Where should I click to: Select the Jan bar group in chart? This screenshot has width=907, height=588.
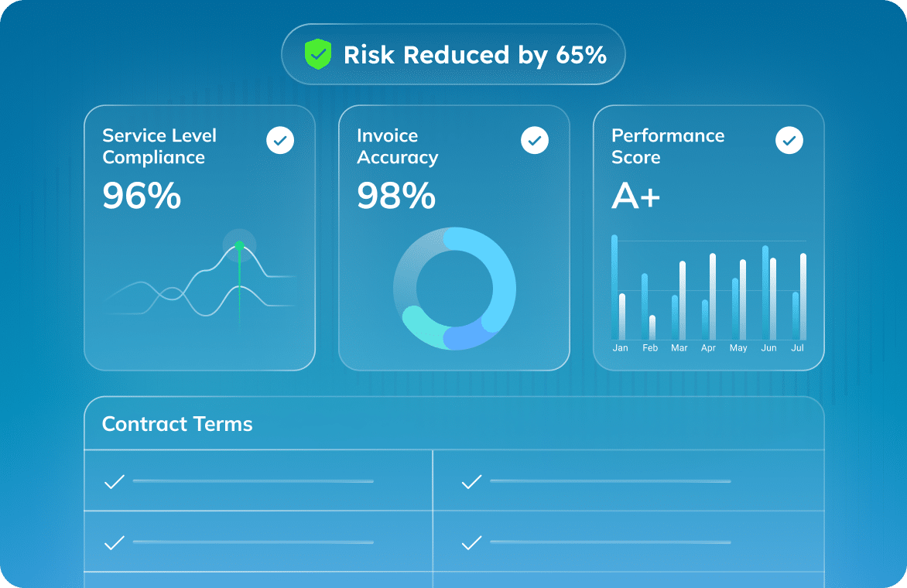pyautogui.click(x=618, y=294)
